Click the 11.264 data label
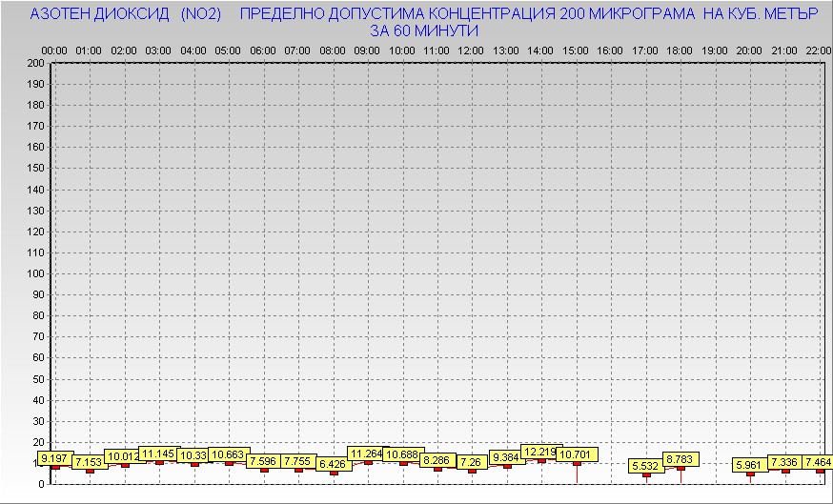This screenshot has height=504, width=833. (x=366, y=454)
